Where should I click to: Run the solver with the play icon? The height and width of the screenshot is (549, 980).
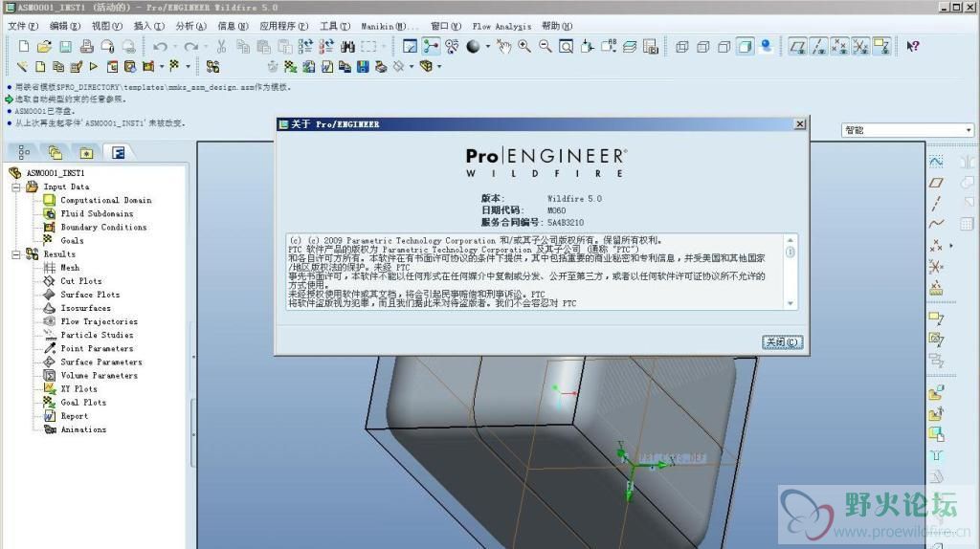[94, 66]
